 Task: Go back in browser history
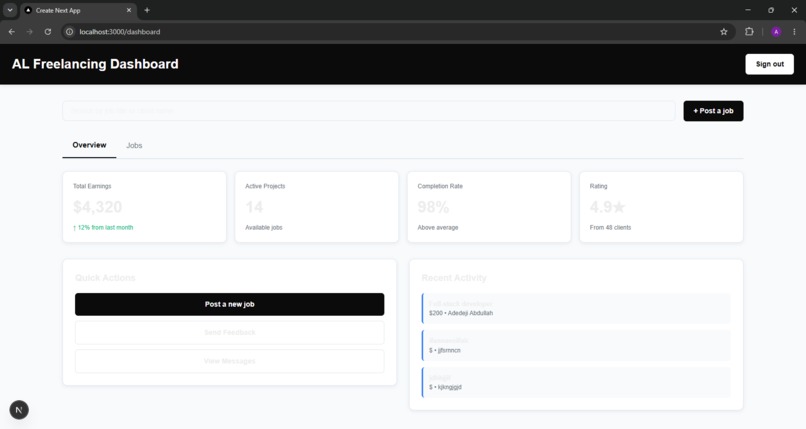[x=11, y=32]
